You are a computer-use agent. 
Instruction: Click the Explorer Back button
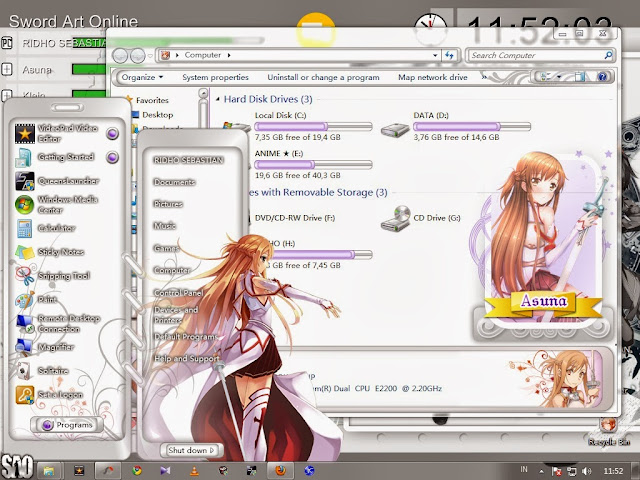coord(120,55)
